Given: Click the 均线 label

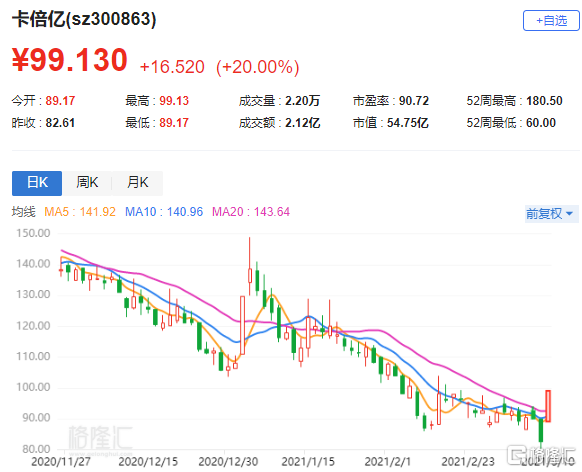Looking at the screenshot, I should pyautogui.click(x=23, y=212).
